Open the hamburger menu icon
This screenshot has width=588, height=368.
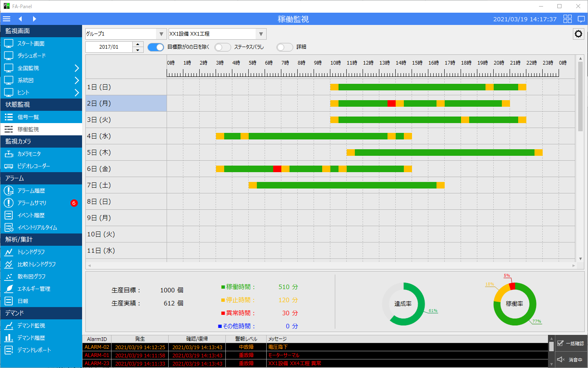pos(7,19)
